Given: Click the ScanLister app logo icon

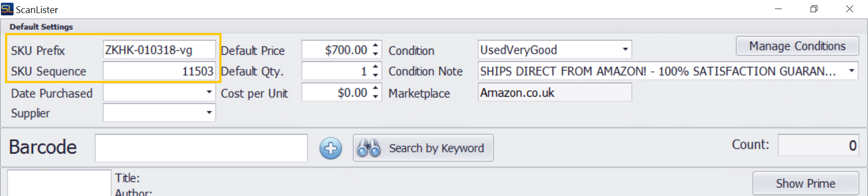Looking at the screenshot, I should (x=7, y=9).
